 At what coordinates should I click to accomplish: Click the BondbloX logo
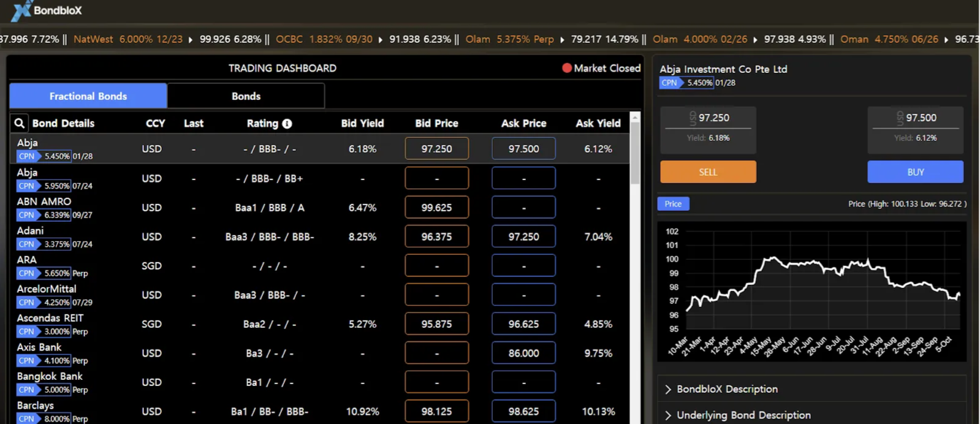(x=47, y=10)
